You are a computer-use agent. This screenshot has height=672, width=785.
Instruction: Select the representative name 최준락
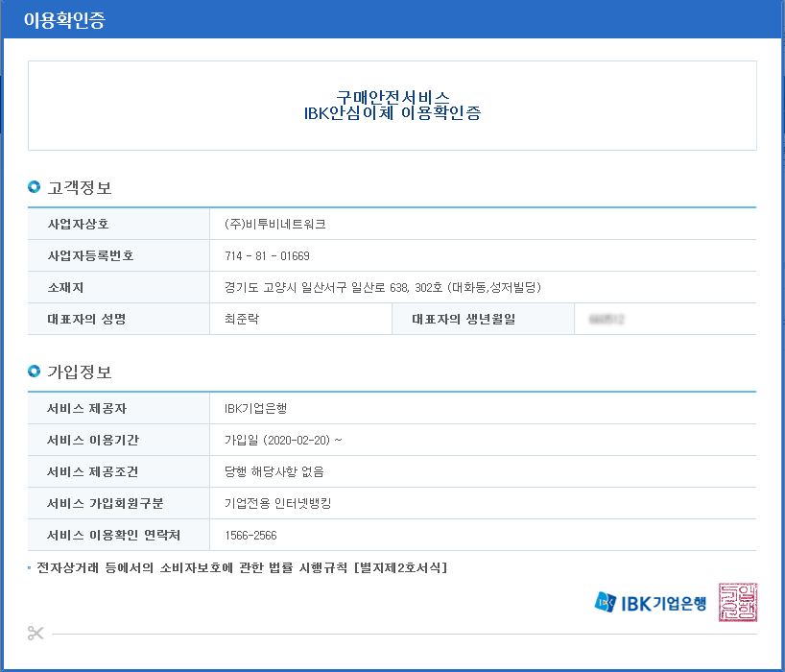pyautogui.click(x=241, y=319)
